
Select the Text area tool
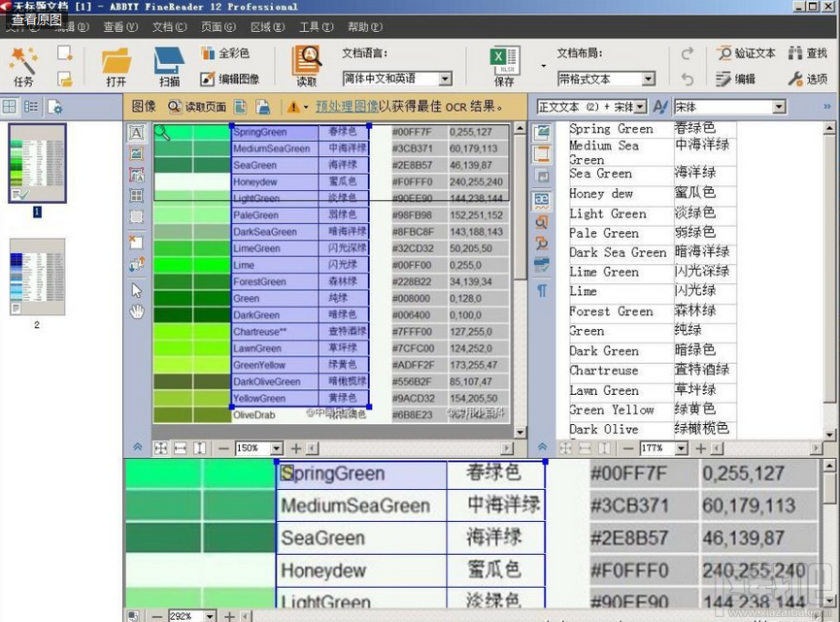pyautogui.click(x=137, y=131)
